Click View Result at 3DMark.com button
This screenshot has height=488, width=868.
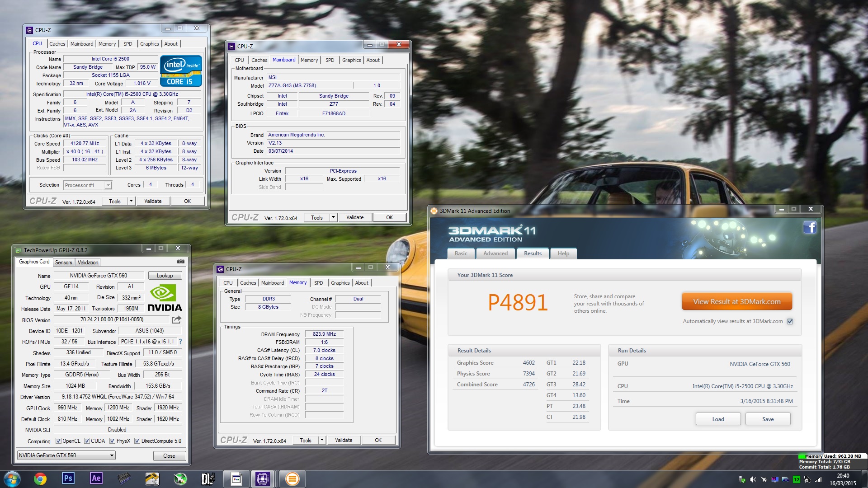click(737, 301)
